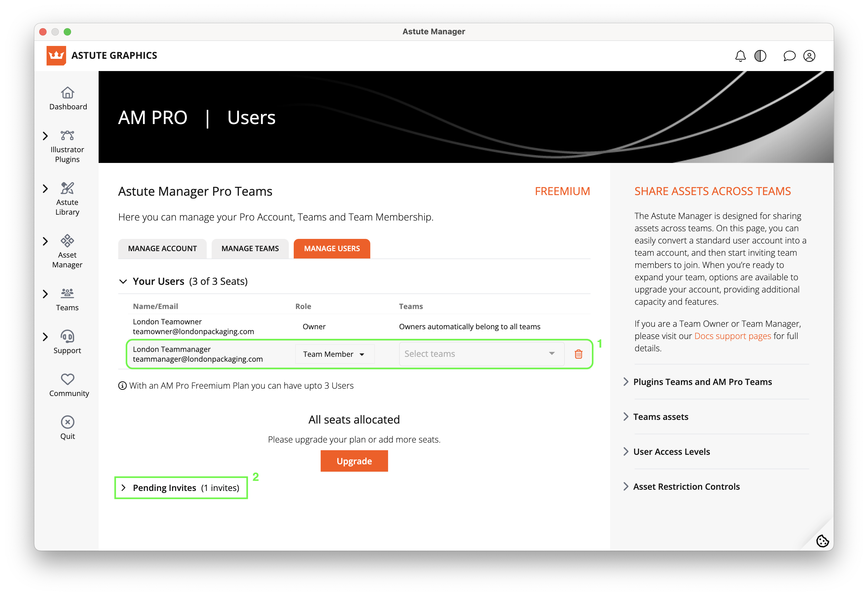This screenshot has height=596, width=868.
Task: Open the cookie settings icon
Action: [822, 541]
